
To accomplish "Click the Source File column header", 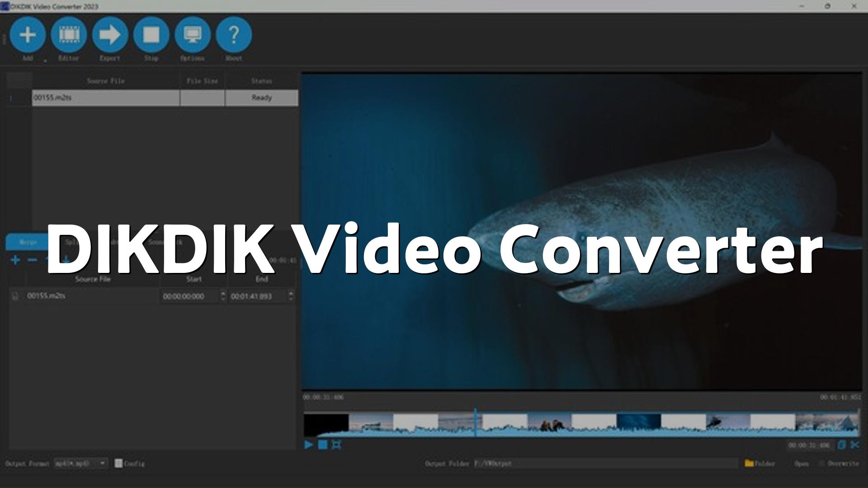I will point(106,81).
